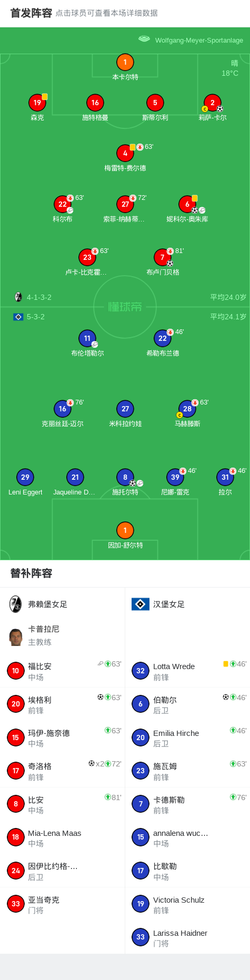
Task: Open substitute 10 福比安 row
Action: point(63,671)
